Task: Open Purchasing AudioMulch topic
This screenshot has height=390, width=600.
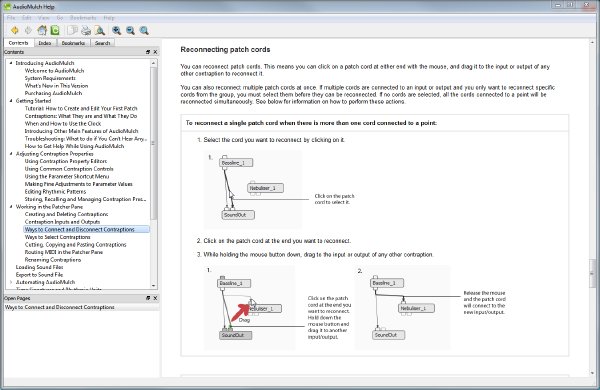Action: point(53,93)
